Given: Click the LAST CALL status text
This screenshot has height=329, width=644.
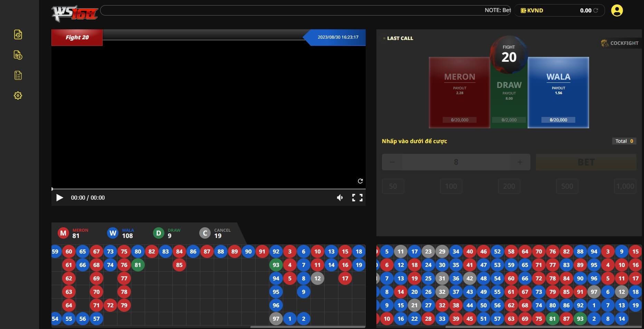Looking at the screenshot, I should pos(400,38).
